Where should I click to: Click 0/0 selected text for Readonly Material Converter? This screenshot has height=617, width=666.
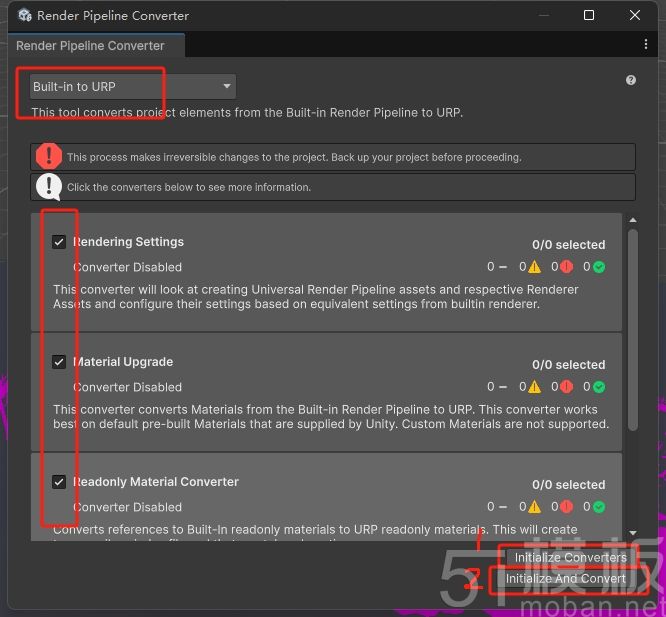point(568,485)
